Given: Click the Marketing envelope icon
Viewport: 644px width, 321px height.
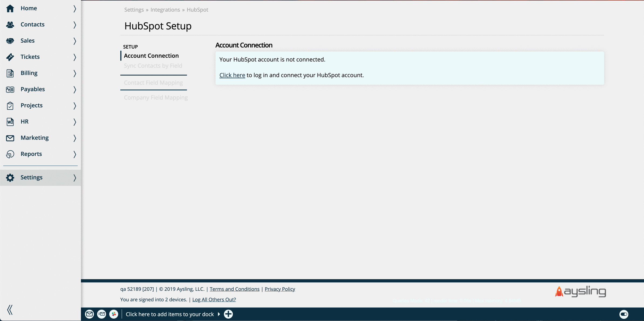Looking at the screenshot, I should [10, 138].
